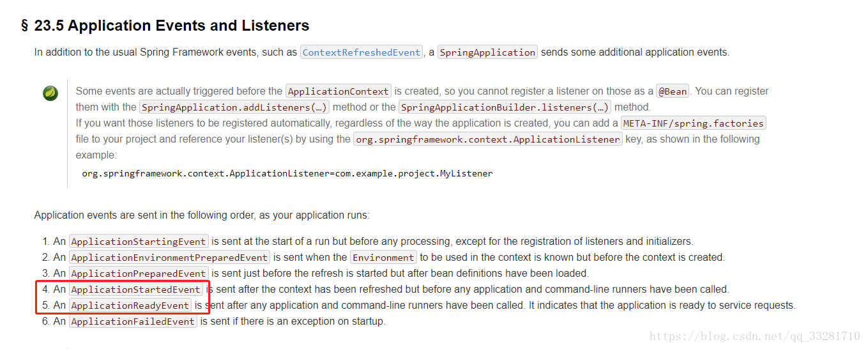Click the ApplicationContext code label
Viewport: 868px width, 349px height.
[338, 91]
